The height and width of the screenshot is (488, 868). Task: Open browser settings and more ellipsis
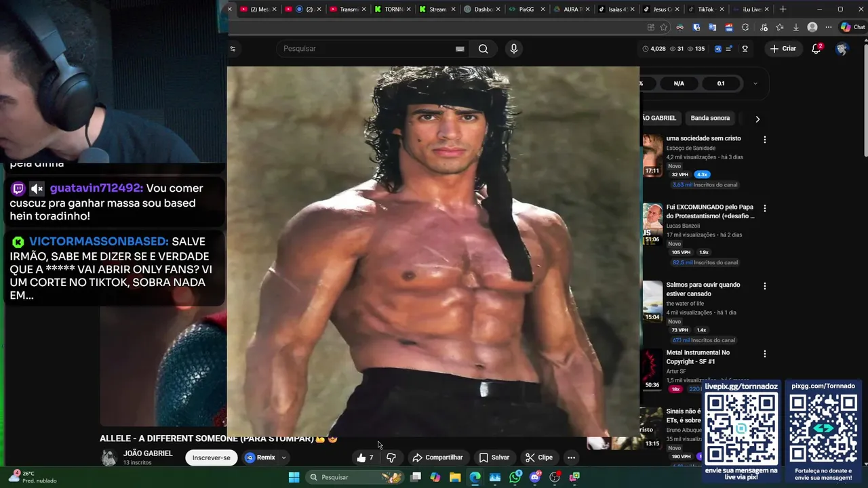point(829,27)
